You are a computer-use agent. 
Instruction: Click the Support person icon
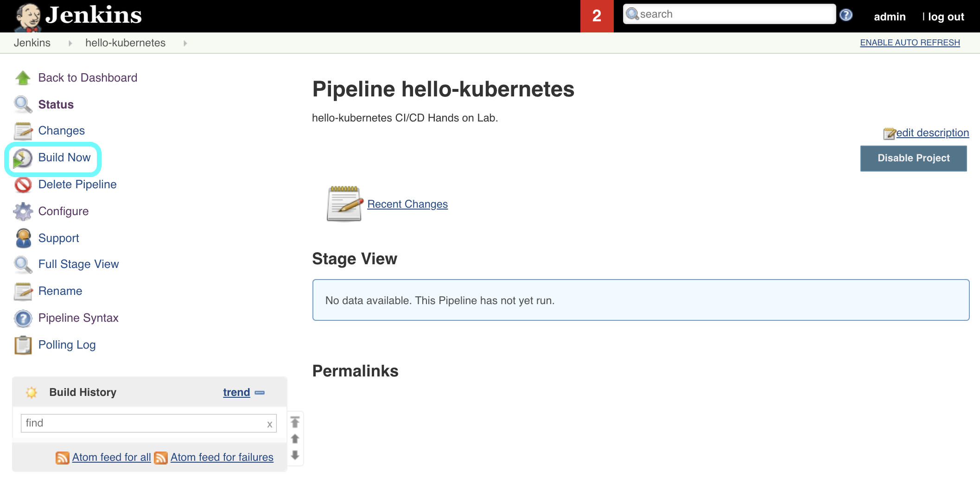(x=23, y=238)
